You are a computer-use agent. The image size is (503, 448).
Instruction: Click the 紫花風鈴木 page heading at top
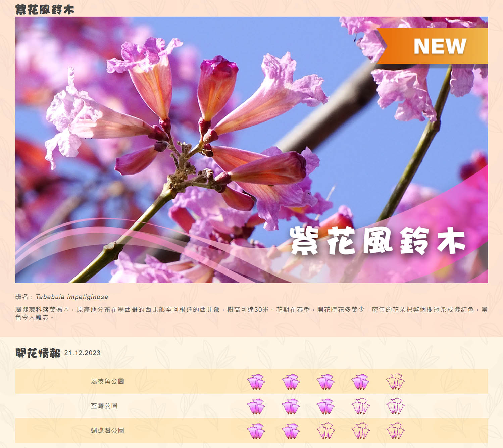coord(45,10)
